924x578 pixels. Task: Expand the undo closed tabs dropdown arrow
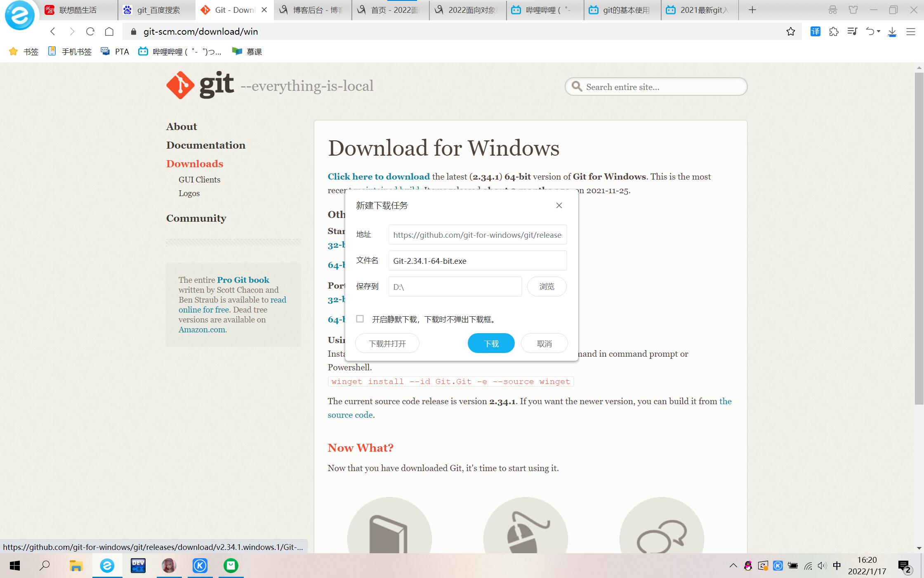click(x=879, y=31)
